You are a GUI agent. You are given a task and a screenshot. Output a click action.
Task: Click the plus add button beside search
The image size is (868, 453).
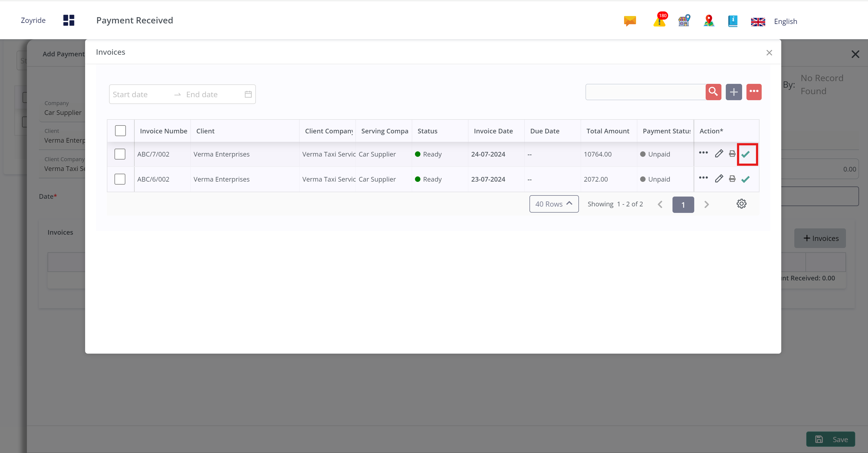[x=734, y=92]
